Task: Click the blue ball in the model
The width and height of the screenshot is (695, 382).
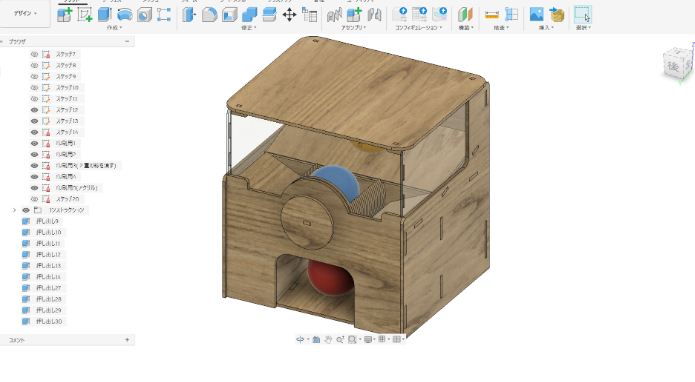Action: (338, 180)
